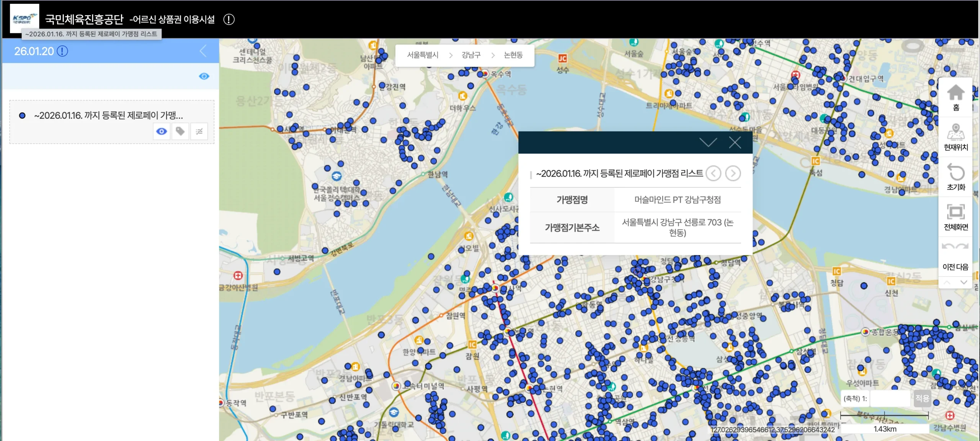Show the next record in popup
This screenshot has width=980, height=441.
tap(733, 174)
